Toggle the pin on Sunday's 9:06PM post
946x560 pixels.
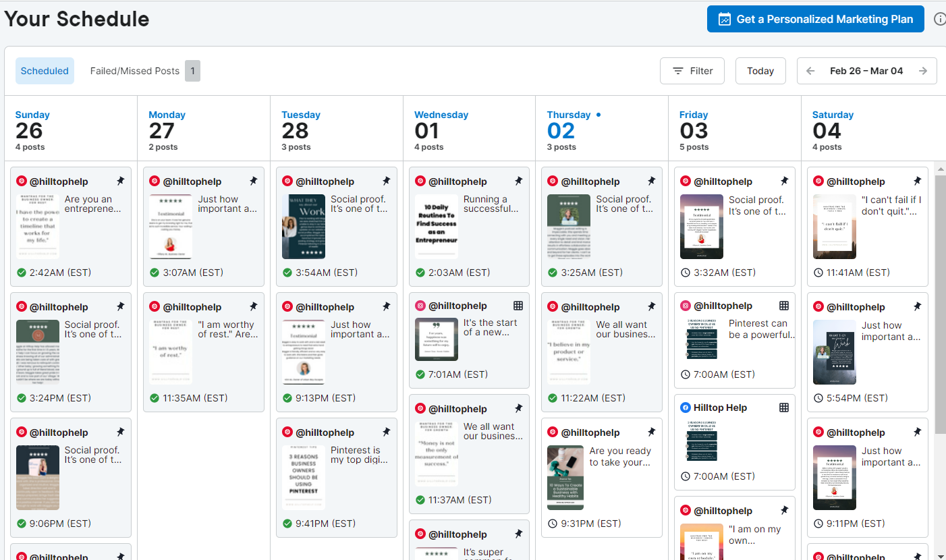120,431
